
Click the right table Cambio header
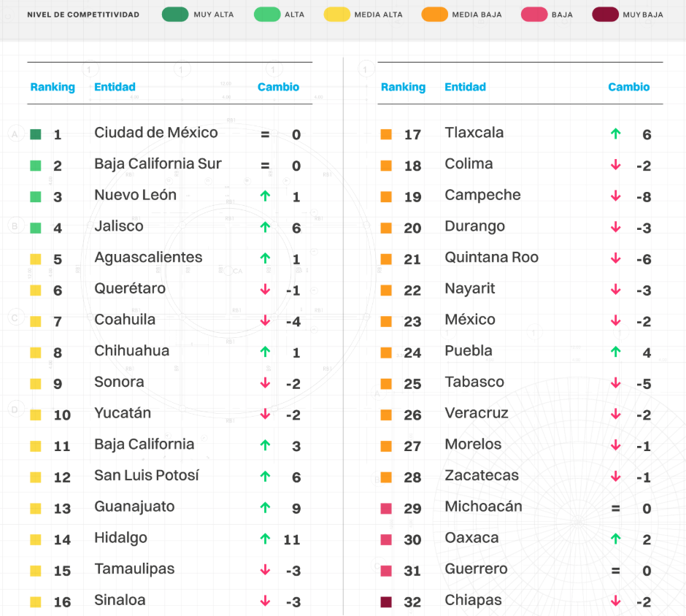tap(628, 87)
